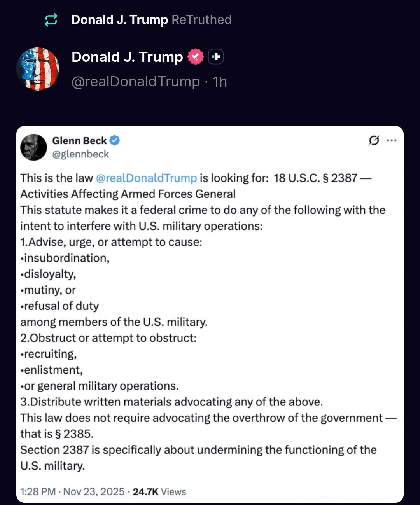
Task: Open the American flag face profile avatar
Action: (x=38, y=69)
